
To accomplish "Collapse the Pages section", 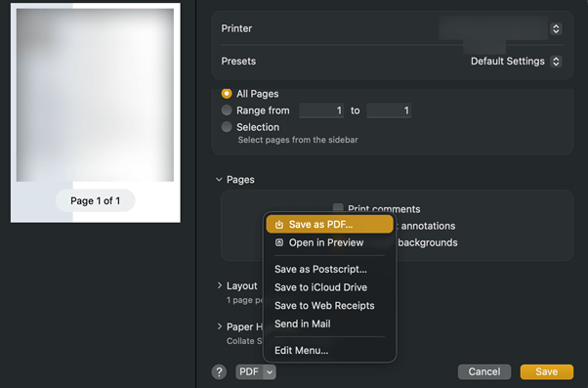I will click(x=219, y=180).
